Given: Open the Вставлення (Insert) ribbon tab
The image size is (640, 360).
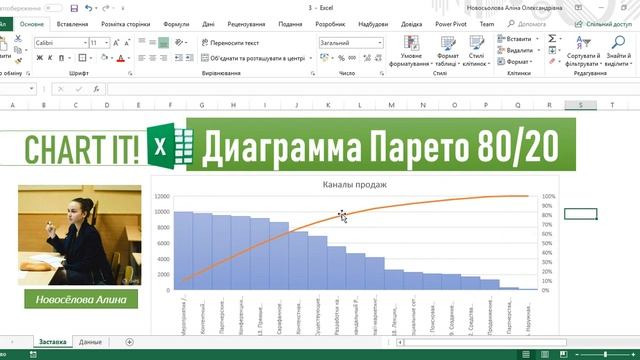Looking at the screenshot, I should 72,24.
